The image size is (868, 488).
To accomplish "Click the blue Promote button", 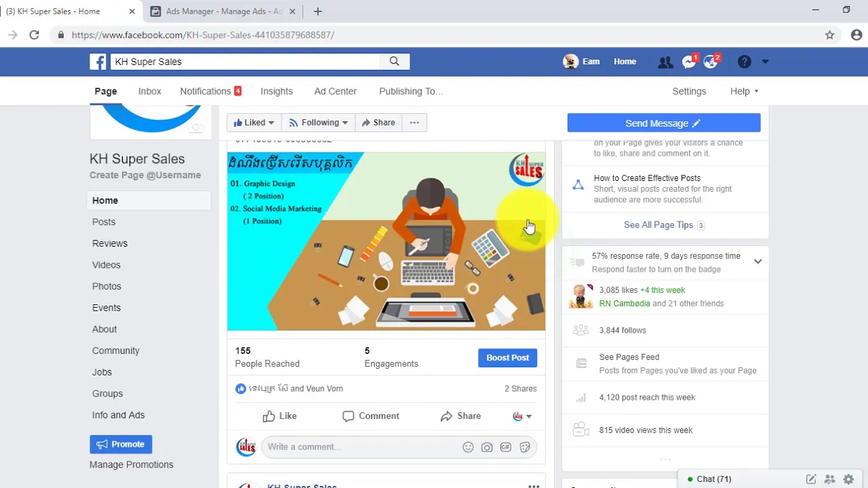I will coord(121,445).
